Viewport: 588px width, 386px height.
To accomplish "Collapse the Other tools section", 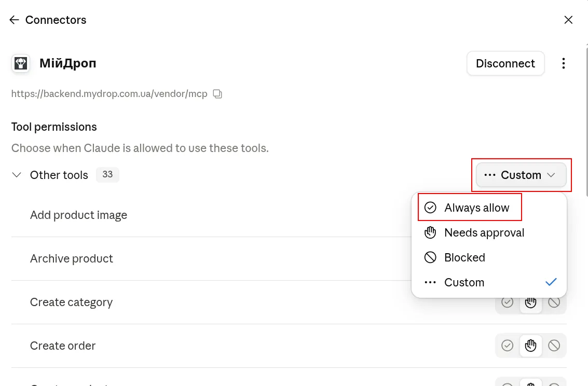I will coord(17,175).
